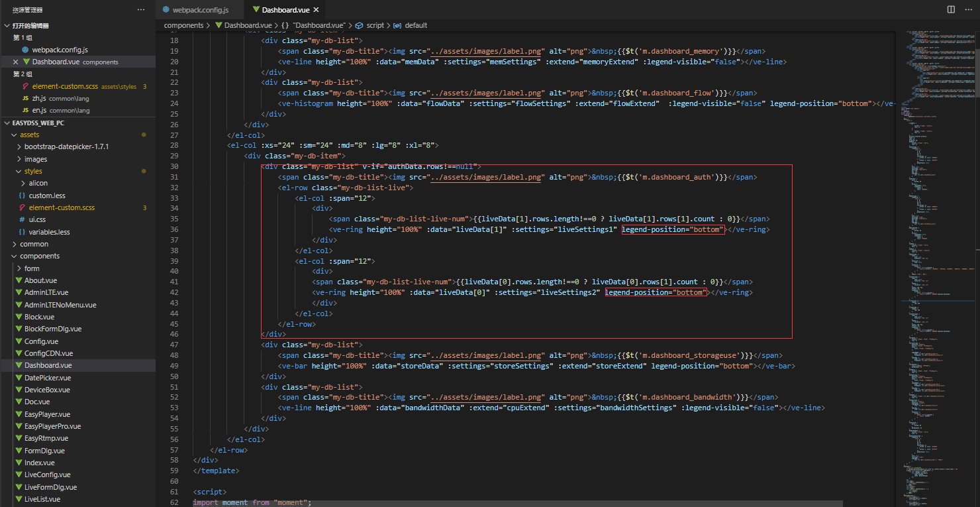980x507 pixels.
Task: Expand the bootstrap-datepicker-1.7.1 folder
Action: point(78,146)
